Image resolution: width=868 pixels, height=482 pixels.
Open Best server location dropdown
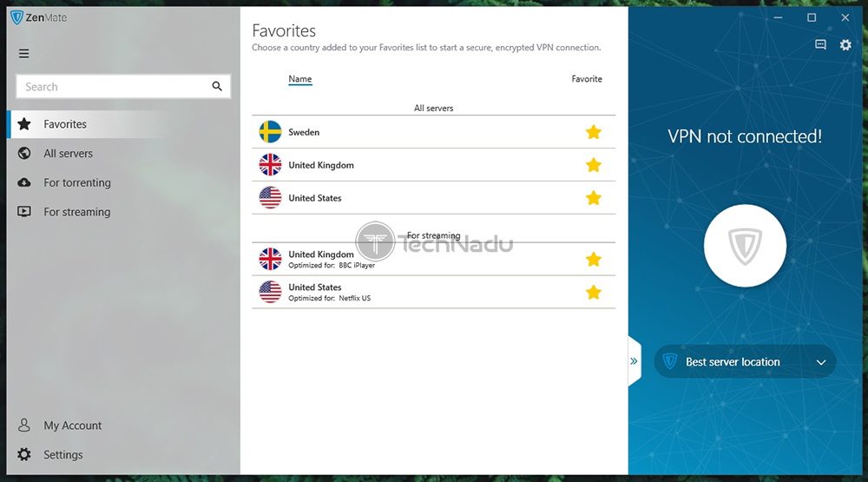click(745, 362)
